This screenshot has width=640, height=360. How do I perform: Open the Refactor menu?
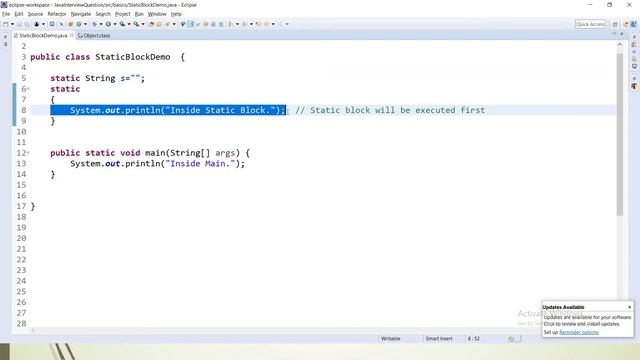click(x=57, y=14)
